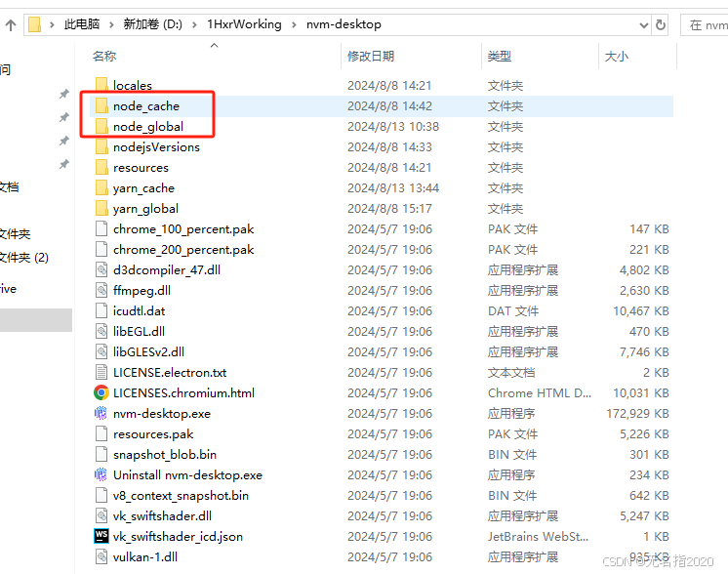
Task: Click libEGL.dll file icon
Action: pyautogui.click(x=101, y=331)
